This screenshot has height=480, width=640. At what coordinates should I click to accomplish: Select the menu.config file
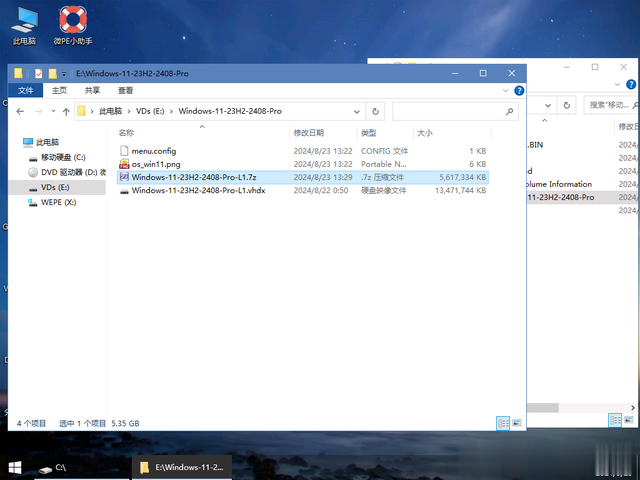(x=154, y=151)
